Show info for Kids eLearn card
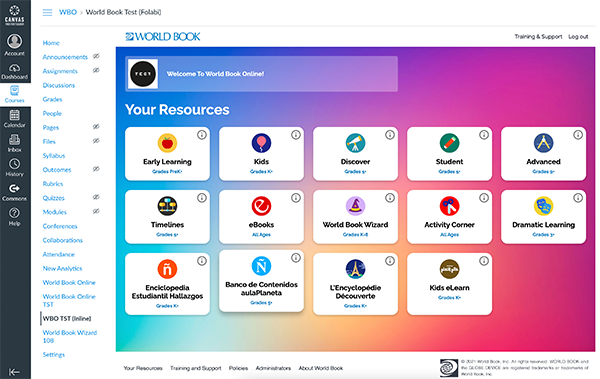The image size is (600, 379). point(484,261)
